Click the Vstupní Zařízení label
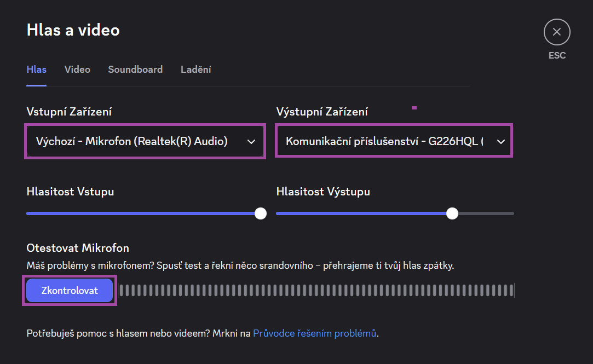Image resolution: width=593 pixels, height=364 pixels. point(69,112)
